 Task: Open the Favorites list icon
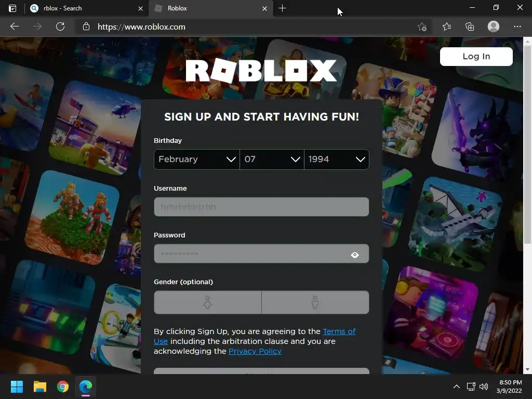click(x=447, y=26)
